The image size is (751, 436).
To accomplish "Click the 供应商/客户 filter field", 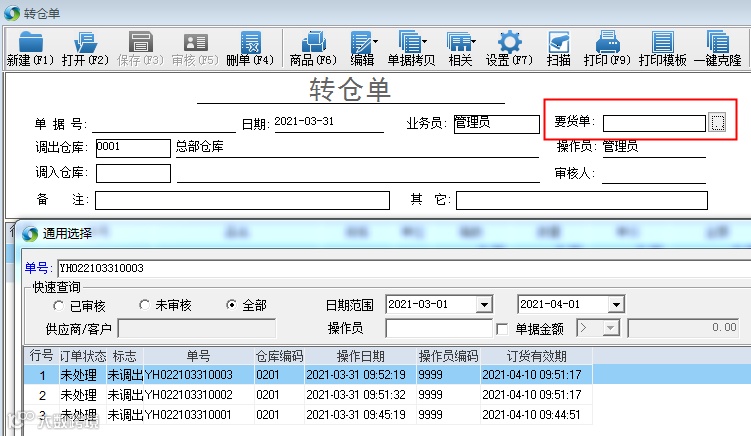I will pyautogui.click(x=197, y=329).
